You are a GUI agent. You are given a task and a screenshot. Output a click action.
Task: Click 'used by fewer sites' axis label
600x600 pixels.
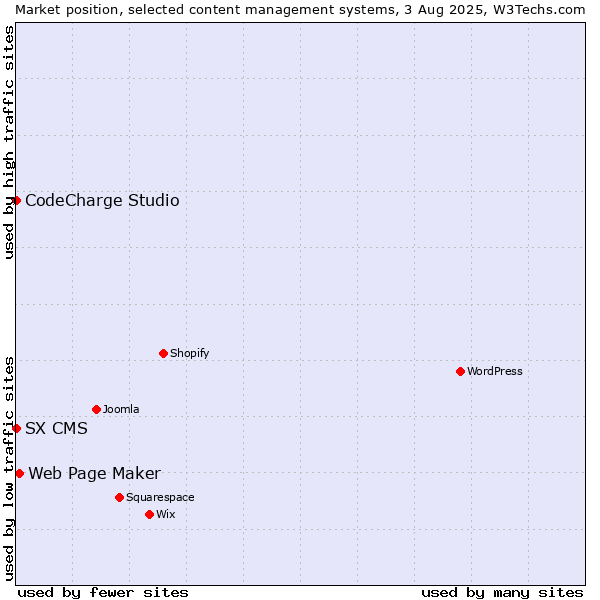point(103,593)
